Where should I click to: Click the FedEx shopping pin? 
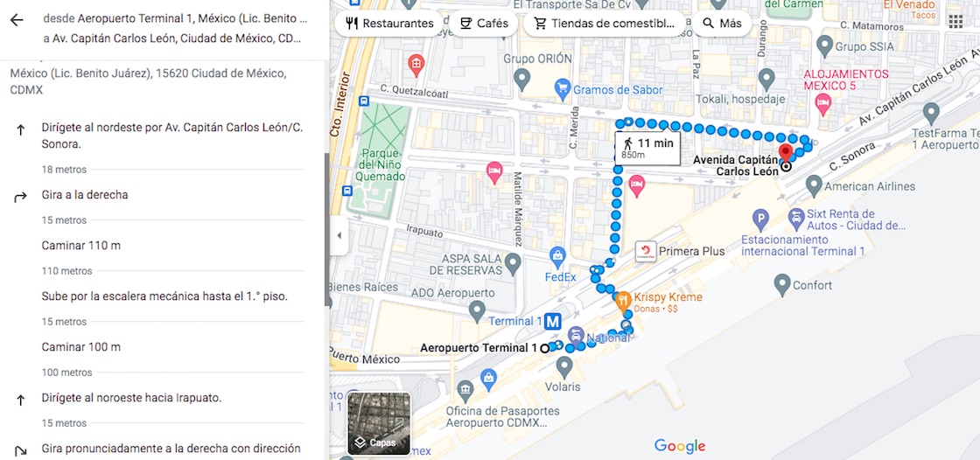[556, 256]
